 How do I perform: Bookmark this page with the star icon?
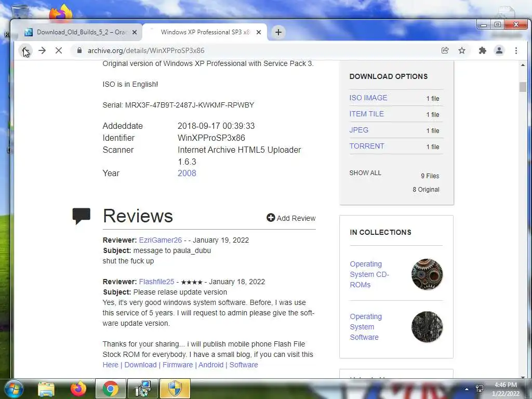(462, 50)
